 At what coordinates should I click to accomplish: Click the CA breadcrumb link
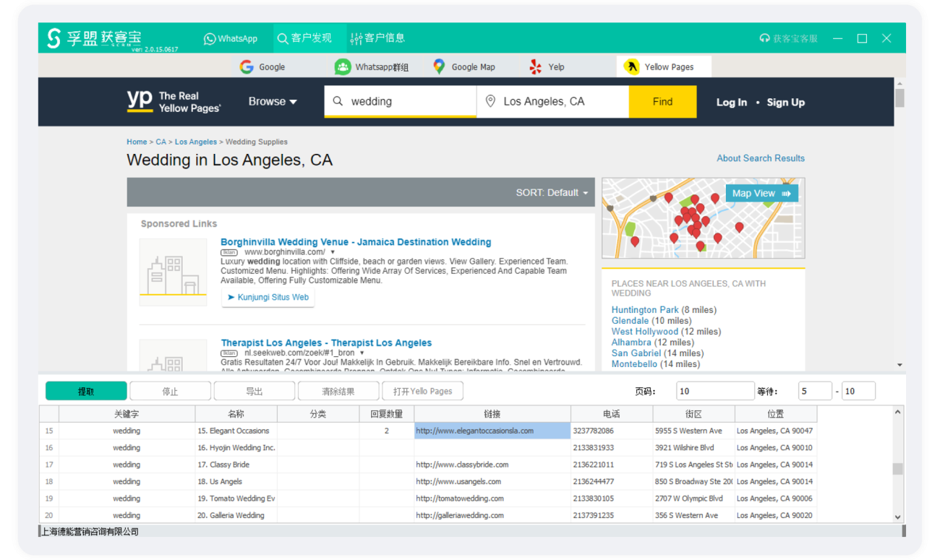click(x=161, y=142)
